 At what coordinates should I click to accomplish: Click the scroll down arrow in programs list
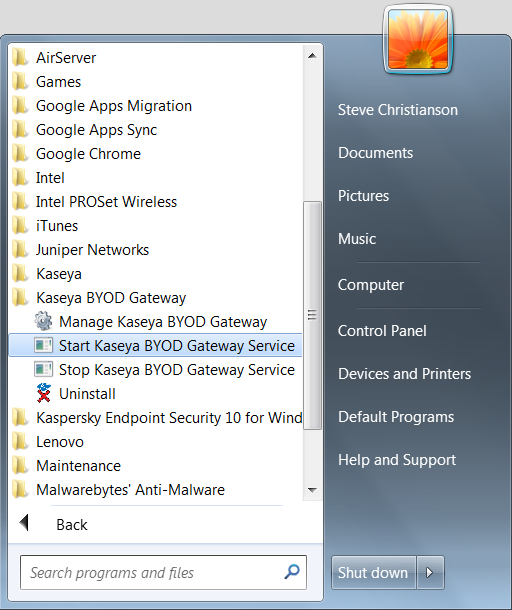(x=312, y=490)
